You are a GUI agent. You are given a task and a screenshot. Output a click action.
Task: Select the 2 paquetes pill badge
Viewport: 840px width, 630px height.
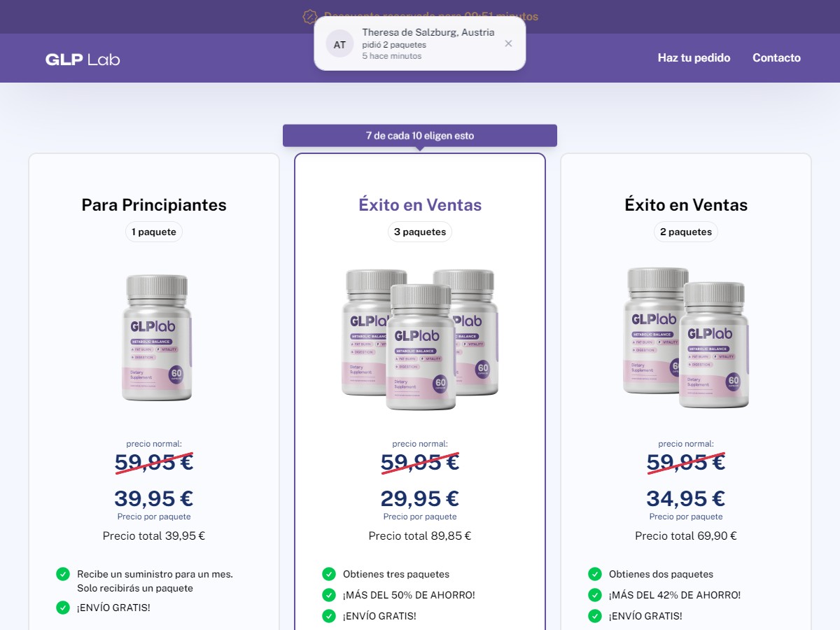(x=686, y=232)
